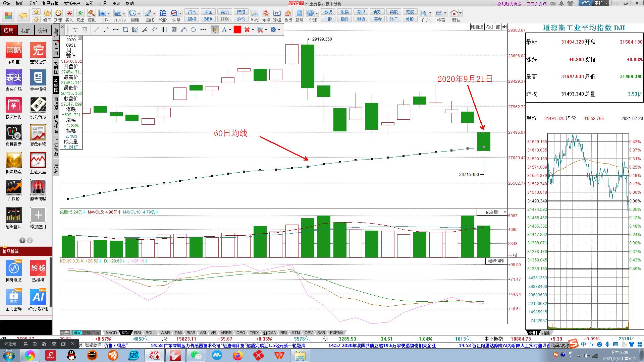Screen dimensions: 644x362
Task: Switch to the MACD indicator tab
Action: click(x=111, y=333)
